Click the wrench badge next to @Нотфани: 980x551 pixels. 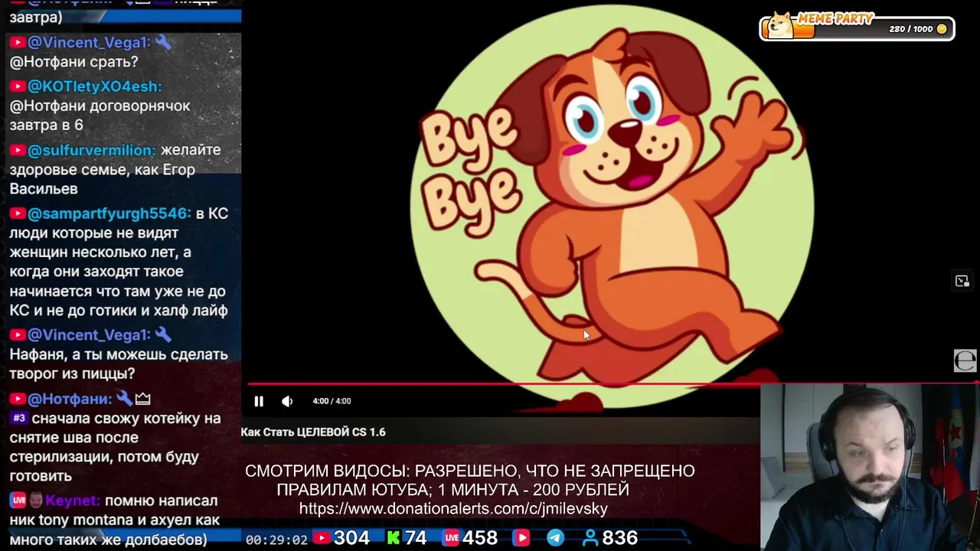click(x=125, y=399)
